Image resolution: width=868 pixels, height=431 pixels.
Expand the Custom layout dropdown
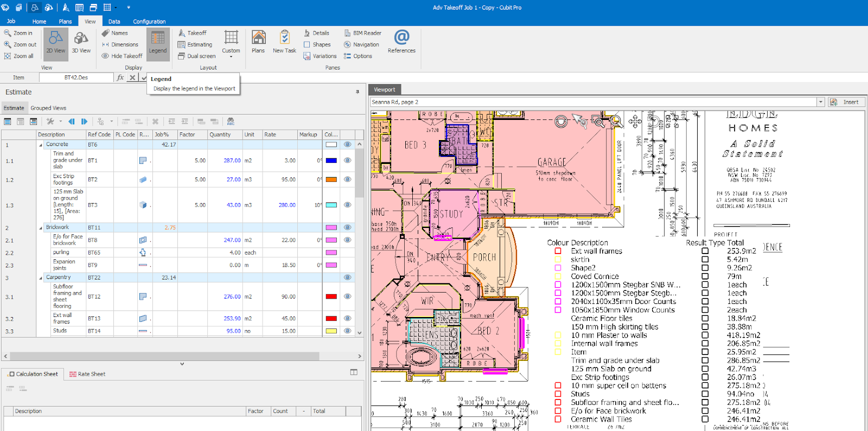[x=231, y=56]
